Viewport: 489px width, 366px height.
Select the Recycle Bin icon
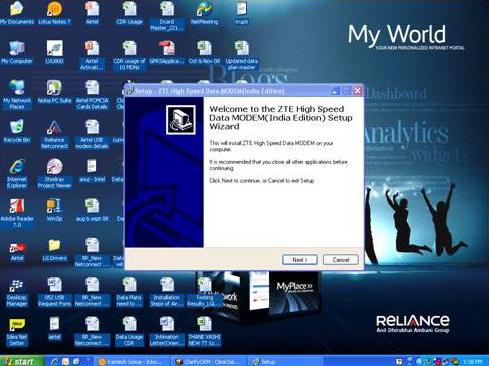[x=17, y=131]
